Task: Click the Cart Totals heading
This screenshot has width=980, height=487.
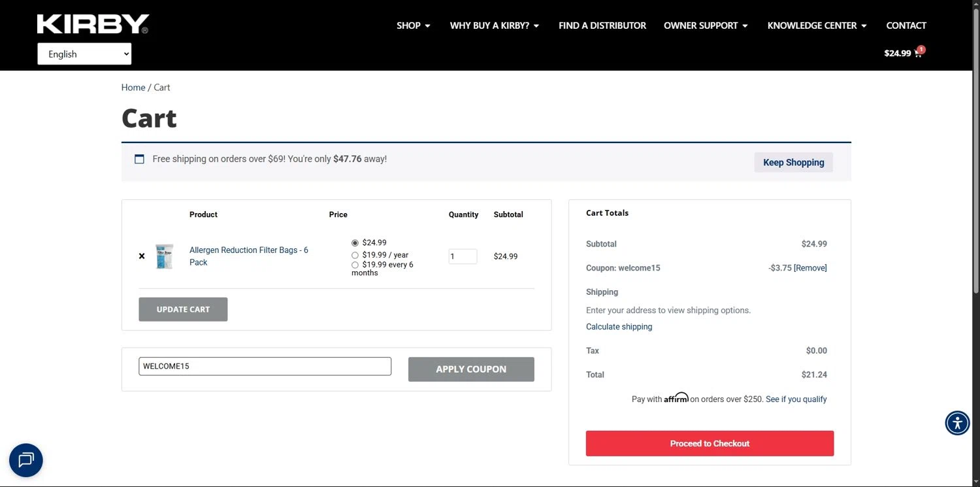Action: click(607, 213)
